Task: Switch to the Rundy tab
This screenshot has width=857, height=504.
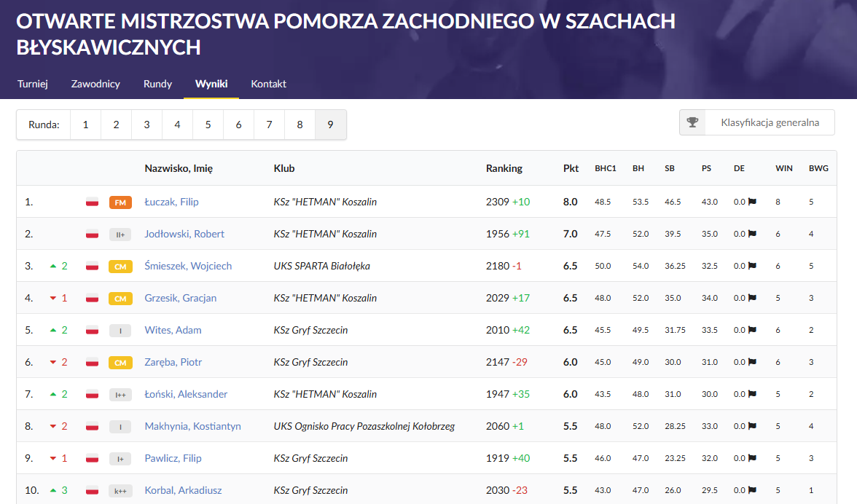Action: click(x=157, y=84)
